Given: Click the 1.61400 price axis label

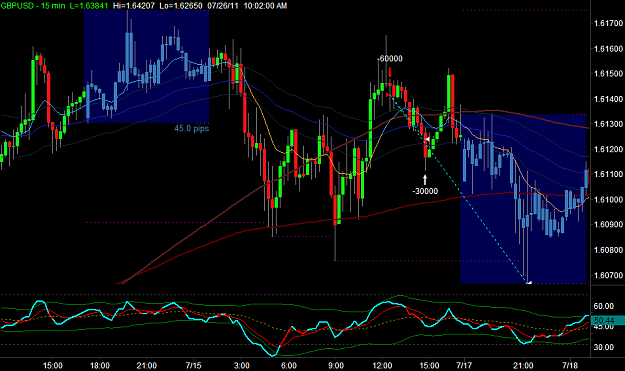Looking at the screenshot, I should pos(608,99).
